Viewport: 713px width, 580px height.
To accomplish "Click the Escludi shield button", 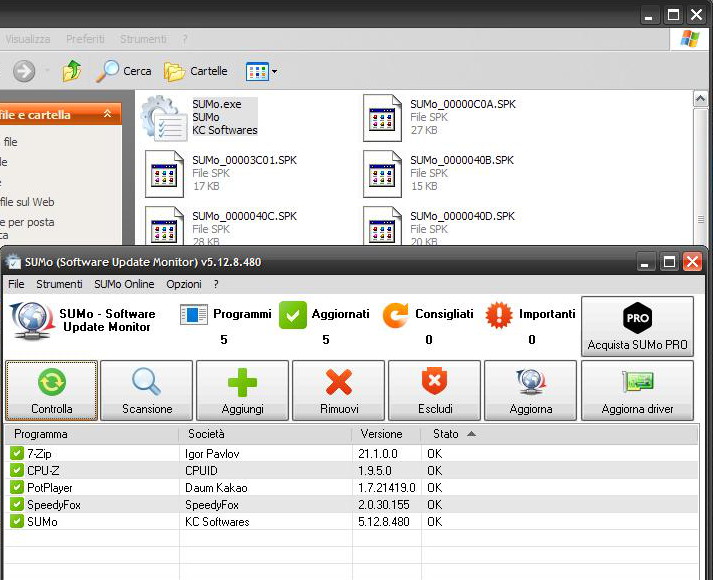I will click(x=434, y=390).
